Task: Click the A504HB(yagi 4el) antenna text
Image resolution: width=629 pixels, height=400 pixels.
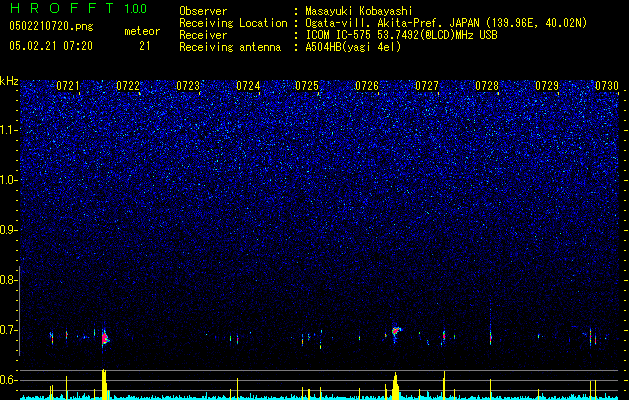Action: [x=353, y=47]
